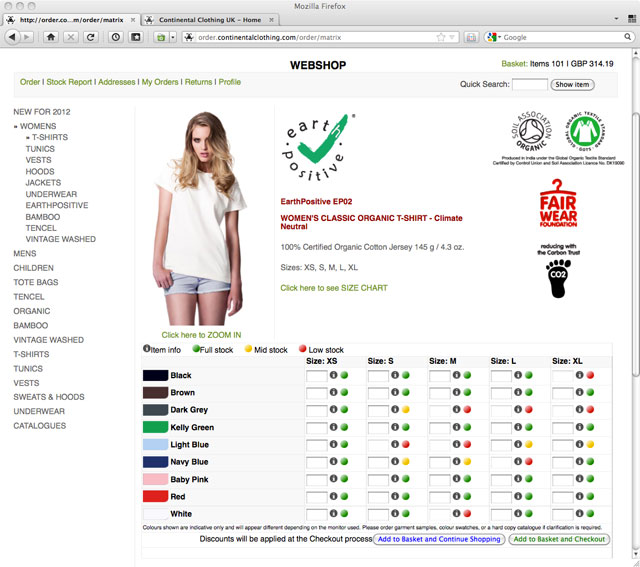Focus the Brown size M quantity field
This screenshot has height=567, width=640.
pos(440,393)
